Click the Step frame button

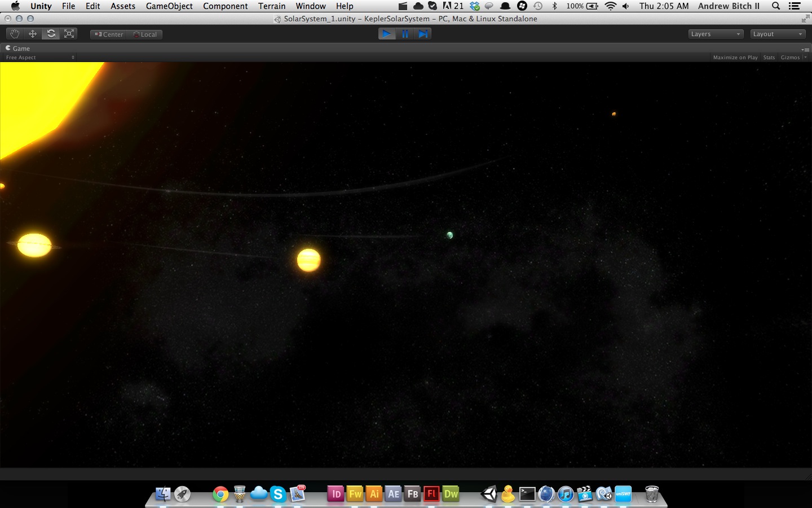click(x=423, y=34)
